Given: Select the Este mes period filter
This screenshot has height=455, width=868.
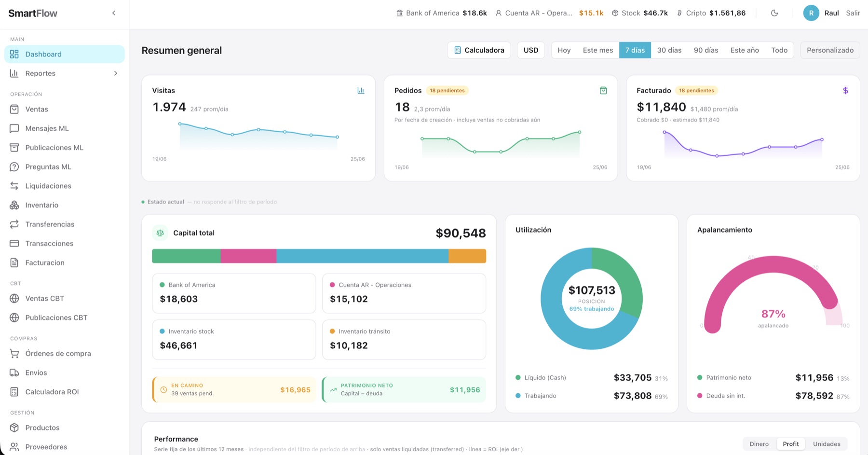Looking at the screenshot, I should pos(598,50).
